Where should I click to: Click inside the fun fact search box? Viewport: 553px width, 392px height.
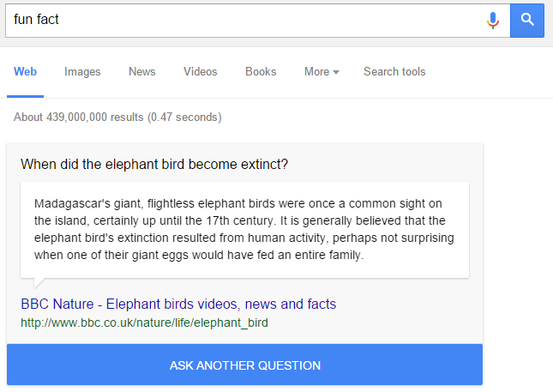(247, 21)
